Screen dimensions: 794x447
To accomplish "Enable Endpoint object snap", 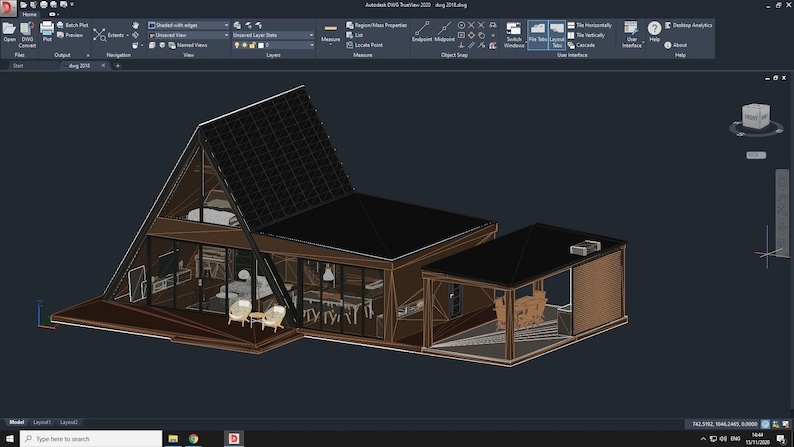I will pos(422,31).
